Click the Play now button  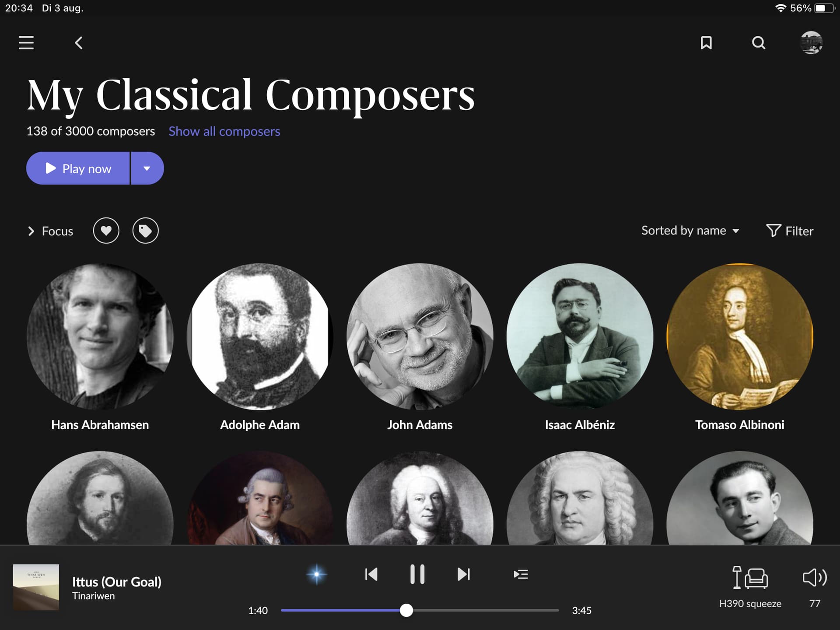(78, 168)
